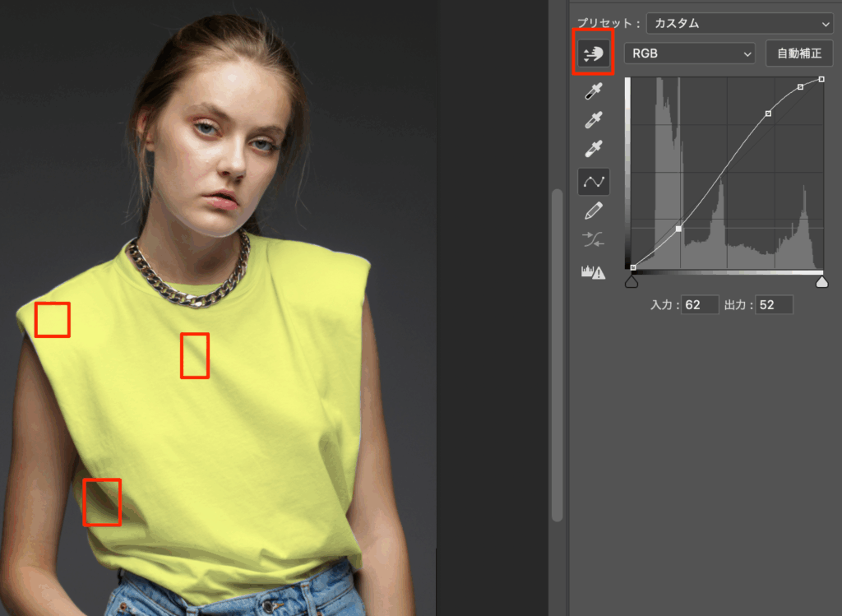842x616 pixels.
Task: Click the red box on the shirt's chest
Action: point(195,355)
